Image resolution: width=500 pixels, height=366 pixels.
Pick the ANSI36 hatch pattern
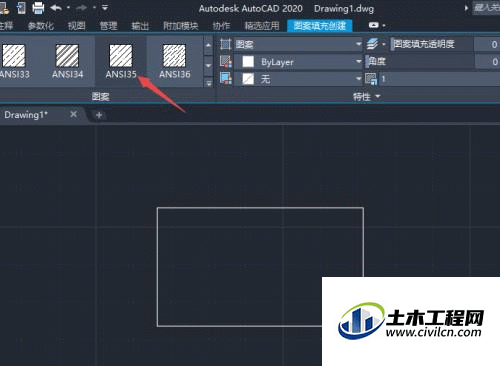tap(174, 61)
